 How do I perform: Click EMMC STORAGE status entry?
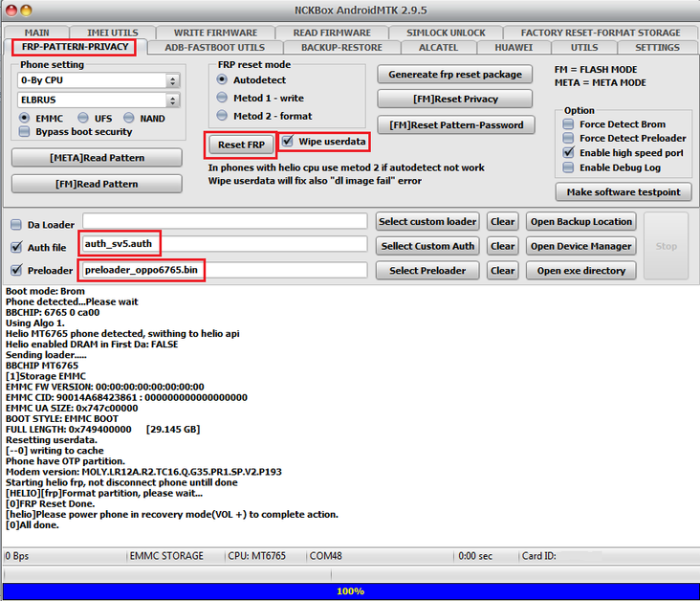tap(166, 556)
